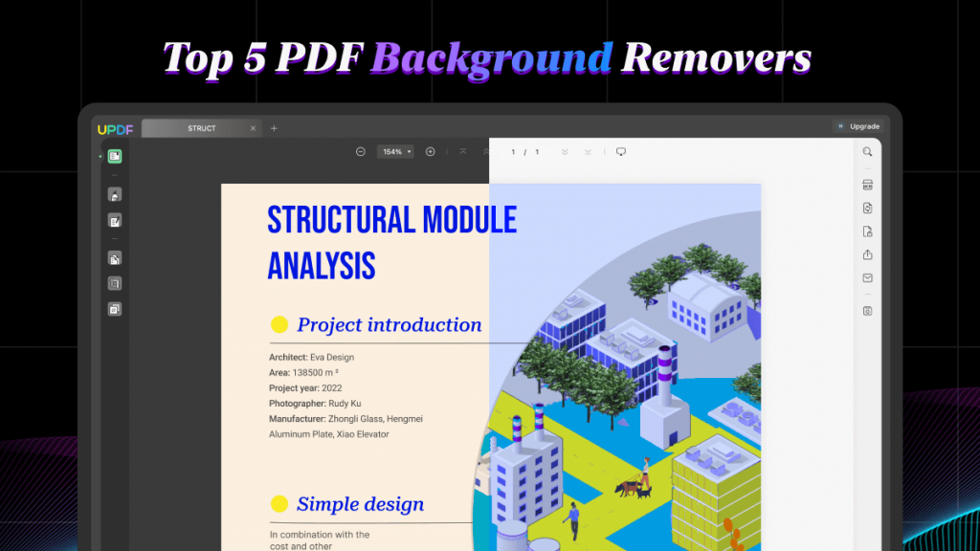Open the Protect PDF tool
Image resolution: width=980 pixels, height=551 pixels.
pyautogui.click(x=867, y=231)
